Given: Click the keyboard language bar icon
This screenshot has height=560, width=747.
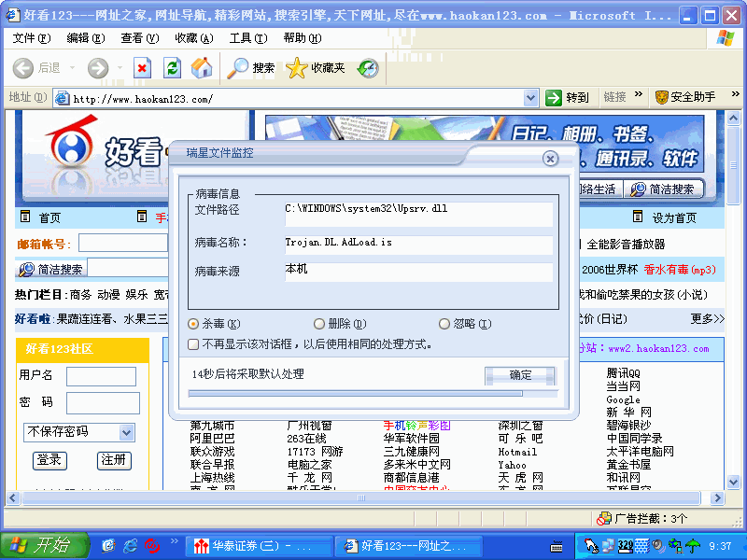Looking at the screenshot, I should pyautogui.click(x=556, y=547).
